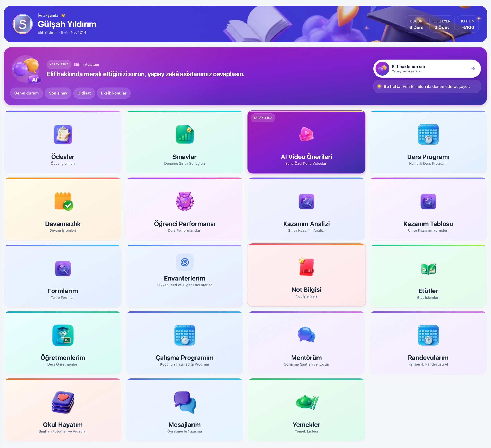
Task: Click the Bekleyen 0 Ödev stat
Action: click(x=442, y=24)
